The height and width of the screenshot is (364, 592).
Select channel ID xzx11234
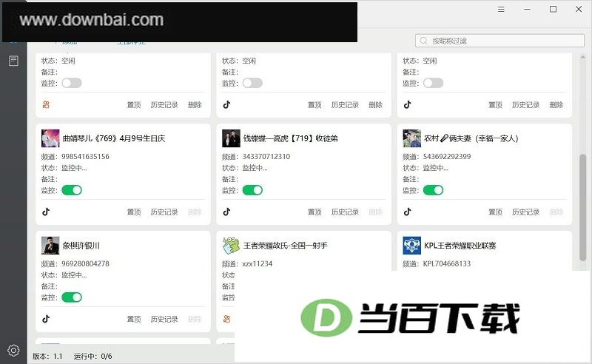pos(257,263)
